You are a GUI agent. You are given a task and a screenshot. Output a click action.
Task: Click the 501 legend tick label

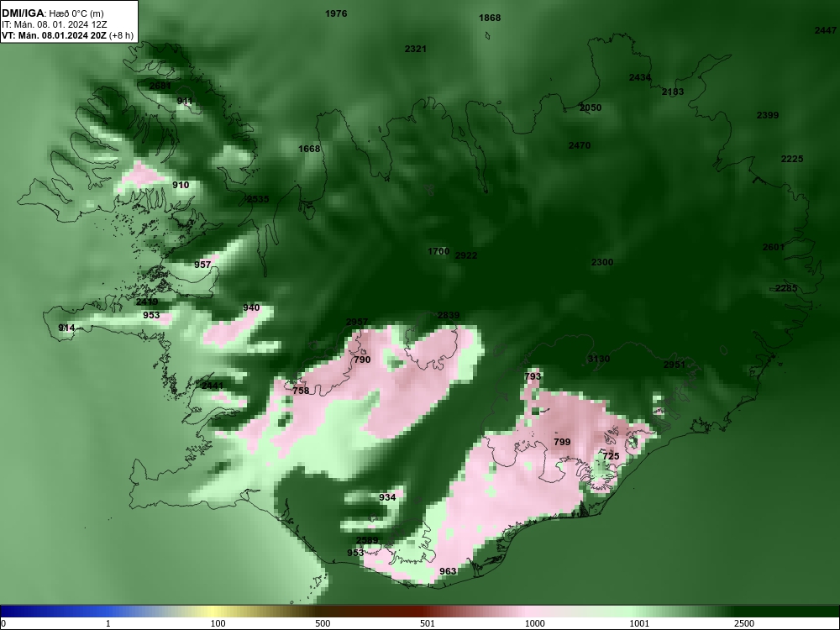[x=428, y=623]
